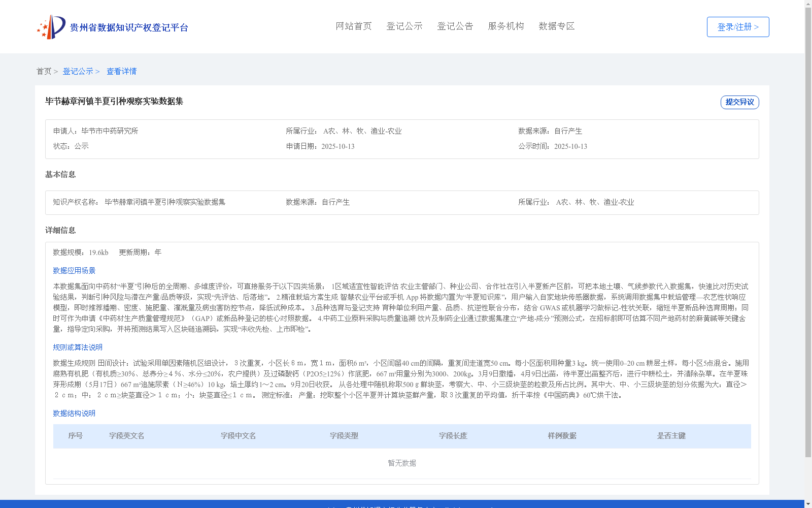Select the dataset title 毕节赫章河镇半夏引种观察实验数据集
812x508 pixels.
pos(114,102)
